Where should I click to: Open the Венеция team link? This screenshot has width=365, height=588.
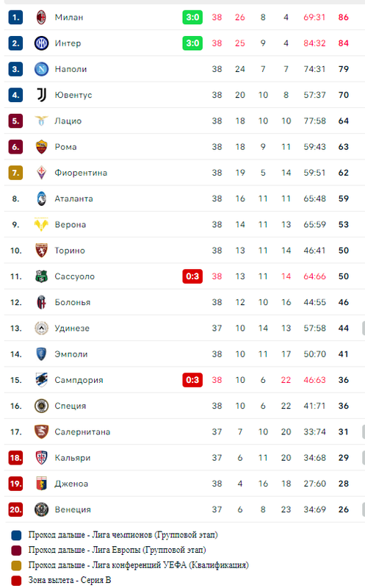pyautogui.click(x=73, y=509)
